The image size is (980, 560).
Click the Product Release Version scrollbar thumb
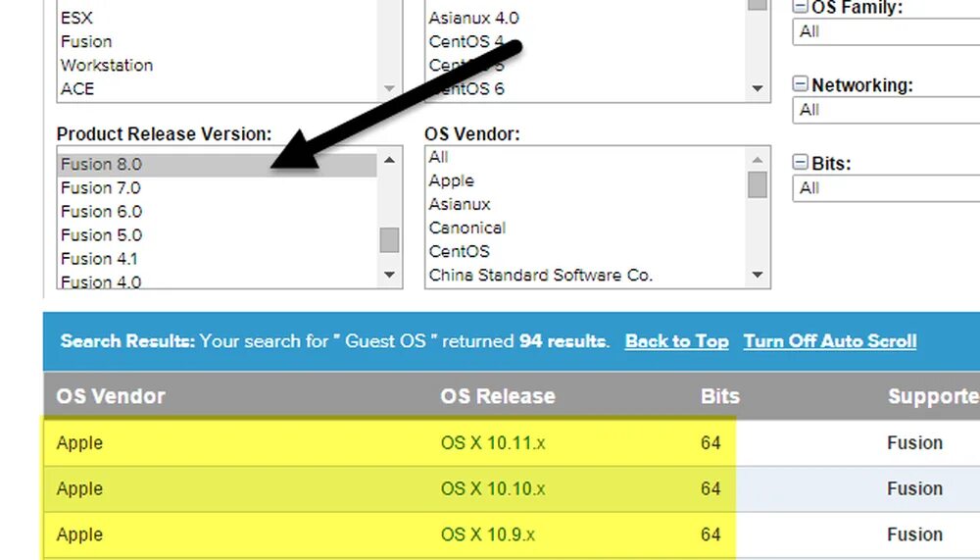tap(389, 239)
